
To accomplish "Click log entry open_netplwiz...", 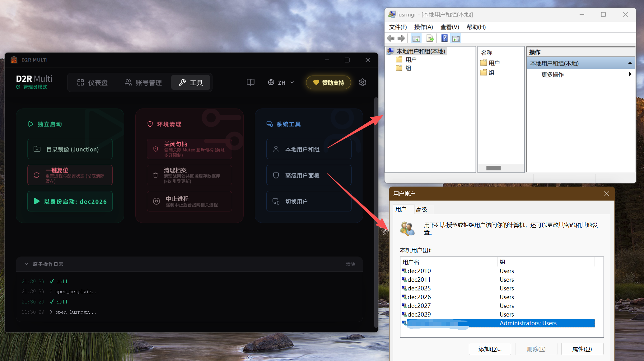I will 77,292.
